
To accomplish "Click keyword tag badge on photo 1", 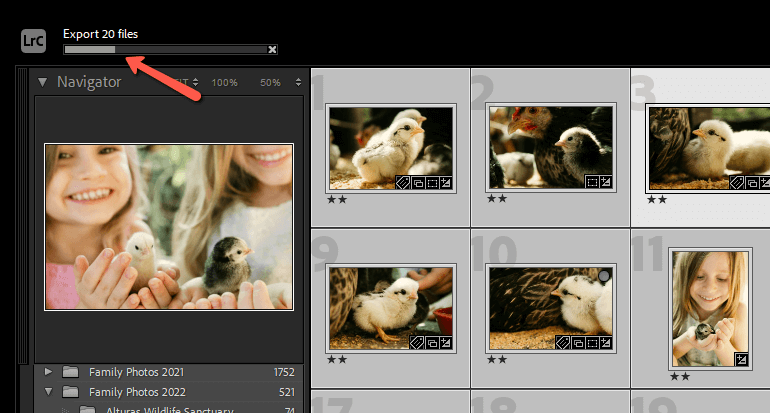I will point(400,182).
